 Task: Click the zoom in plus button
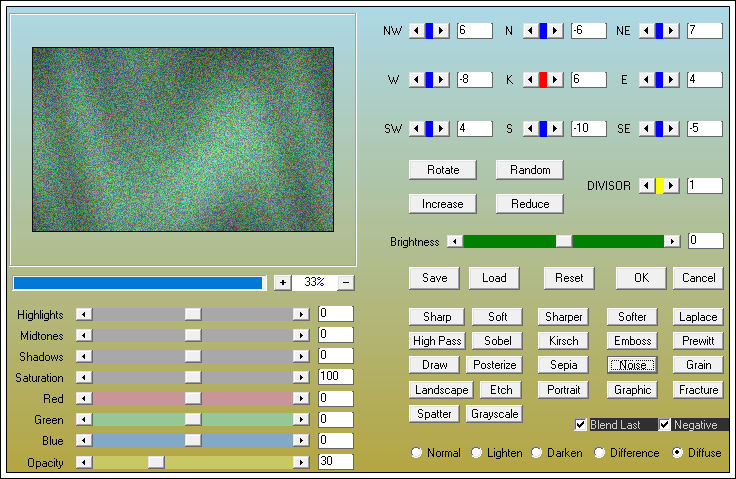pos(283,283)
